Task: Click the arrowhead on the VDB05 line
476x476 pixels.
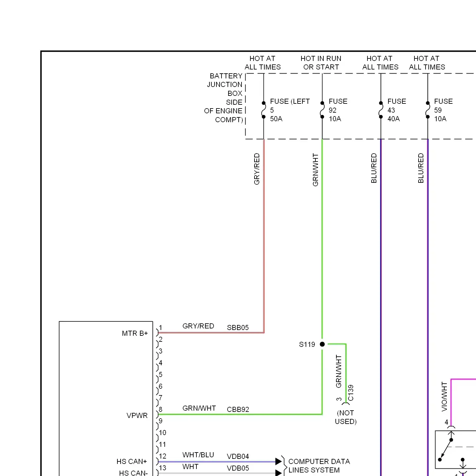Action: tap(279, 473)
